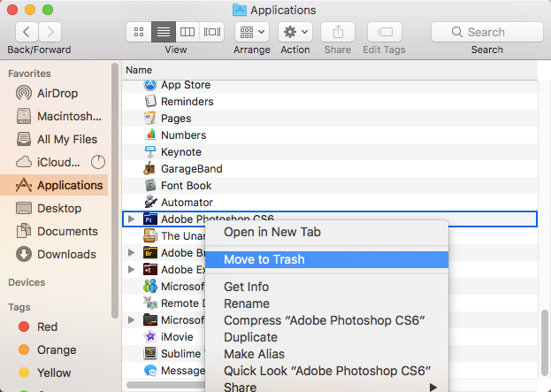
Task: Choose Get Info from context menu
Action: pyautogui.click(x=327, y=287)
